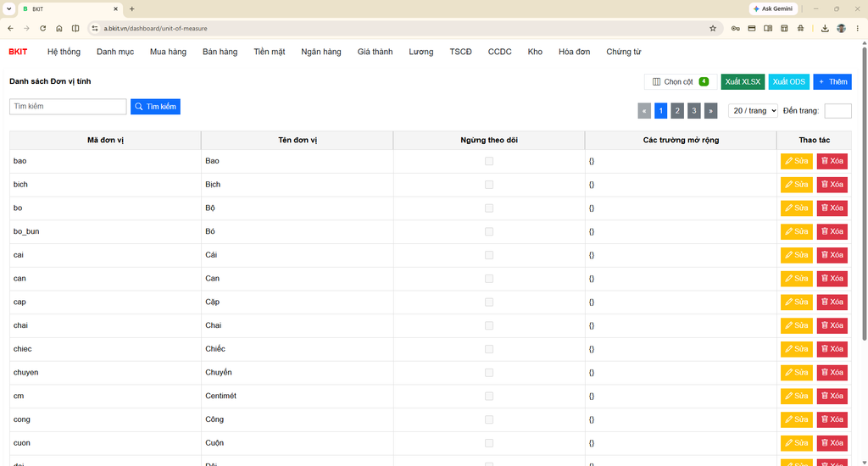Open the browser home icon
Image resolution: width=868 pixels, height=466 pixels.
[x=59, y=28]
